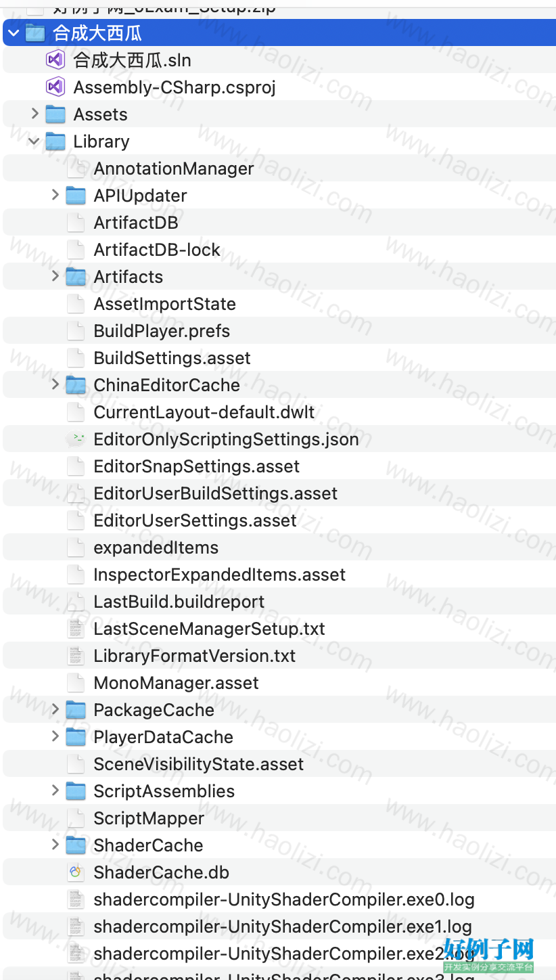556x980 pixels.
Task: Select the ScriptMapper file name
Action: [x=149, y=818]
